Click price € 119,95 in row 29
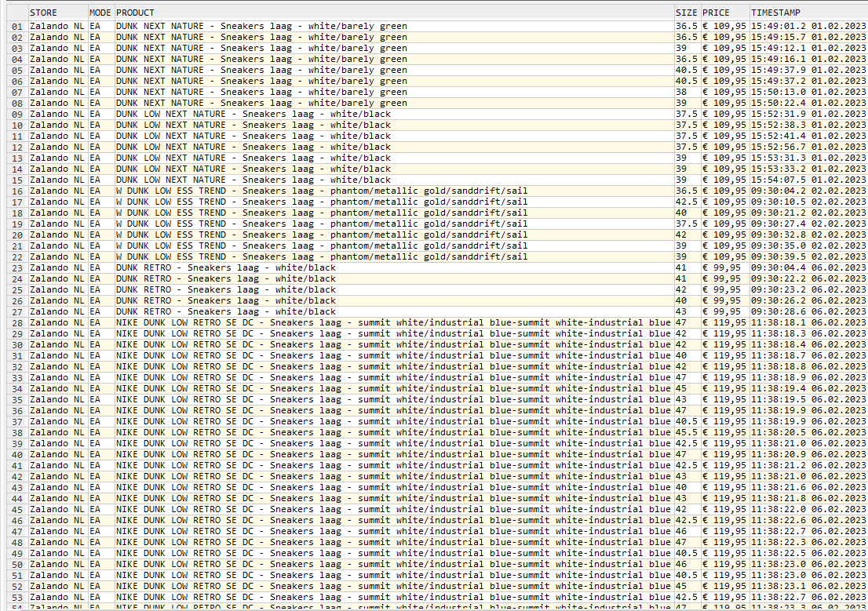Viewport: 868px width, 611px height. point(724,333)
